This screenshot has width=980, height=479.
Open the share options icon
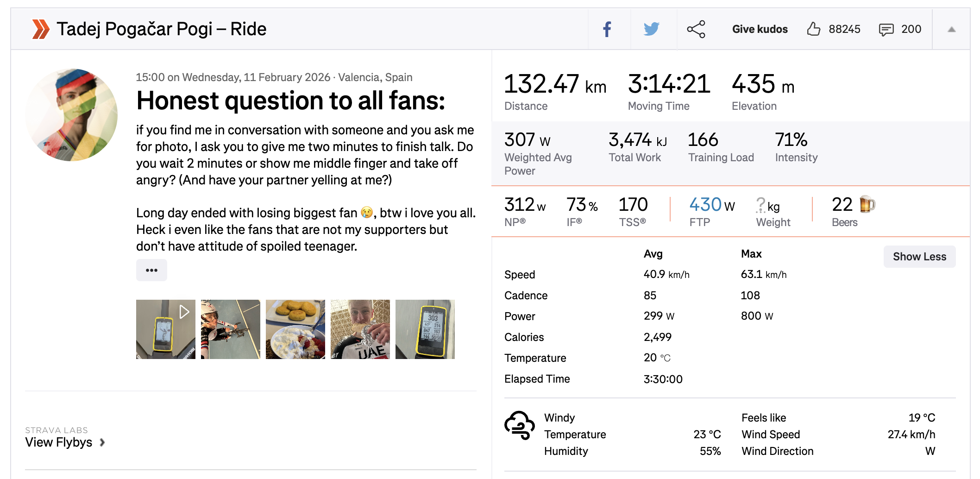point(696,29)
